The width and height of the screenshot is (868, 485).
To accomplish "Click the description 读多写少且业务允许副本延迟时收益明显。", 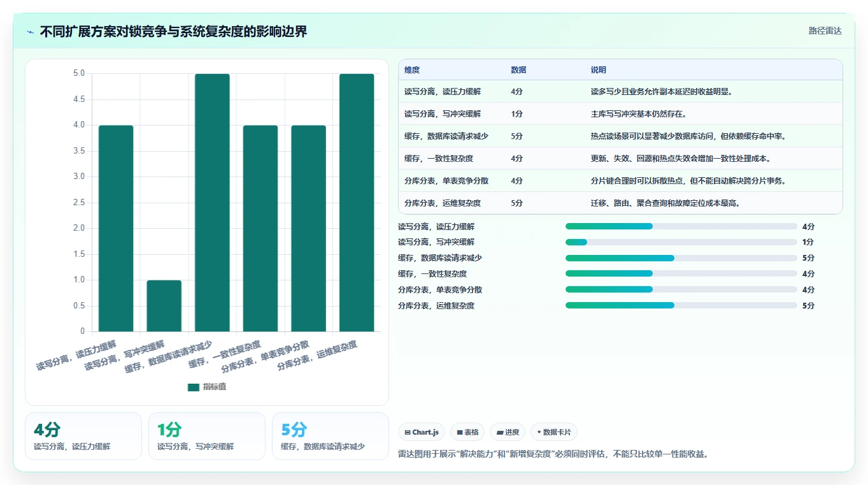I will click(x=662, y=92).
